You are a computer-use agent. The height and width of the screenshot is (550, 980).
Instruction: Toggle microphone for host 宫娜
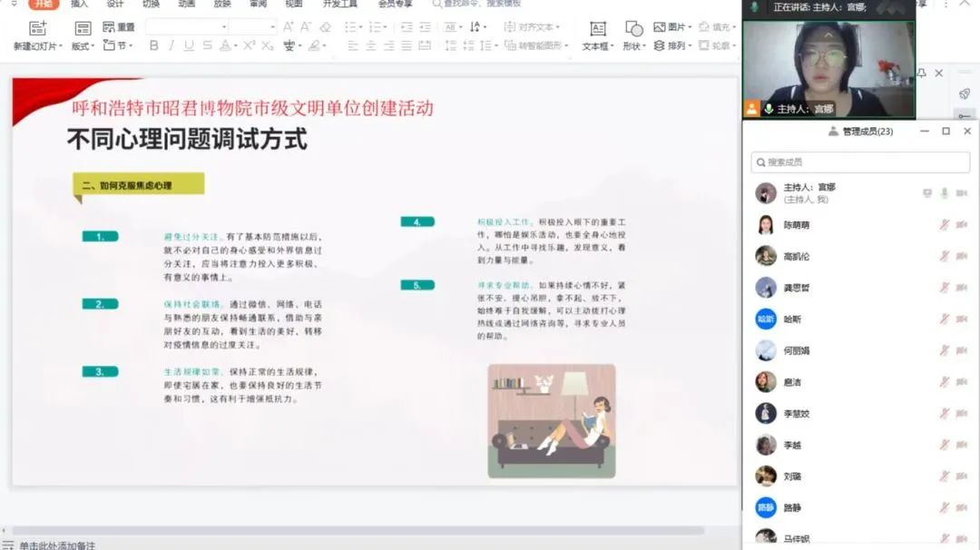click(x=944, y=193)
